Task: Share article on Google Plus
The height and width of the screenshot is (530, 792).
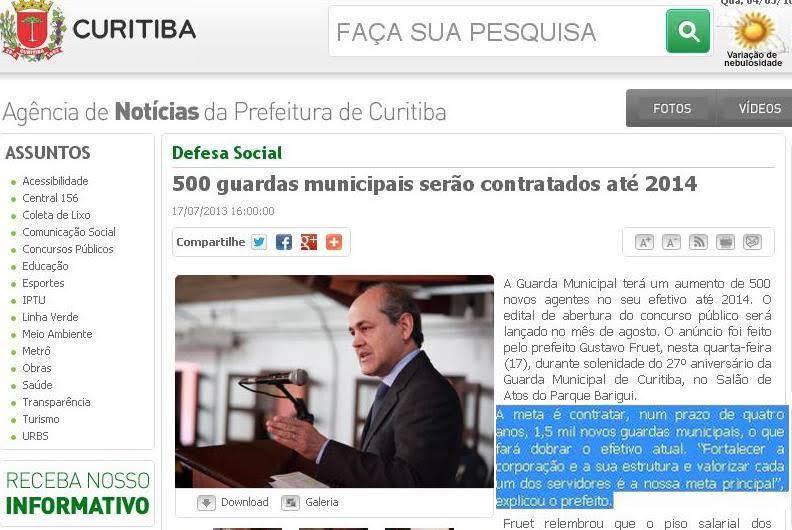Action: [309, 242]
